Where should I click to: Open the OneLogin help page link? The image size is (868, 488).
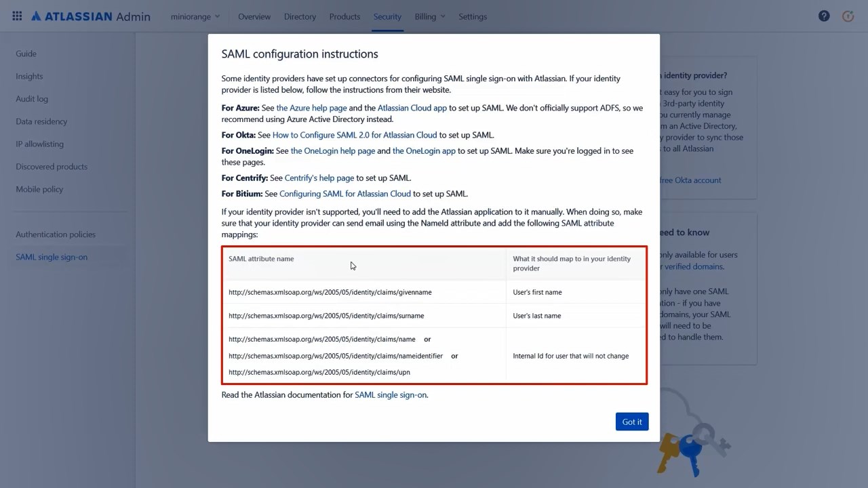[333, 150]
